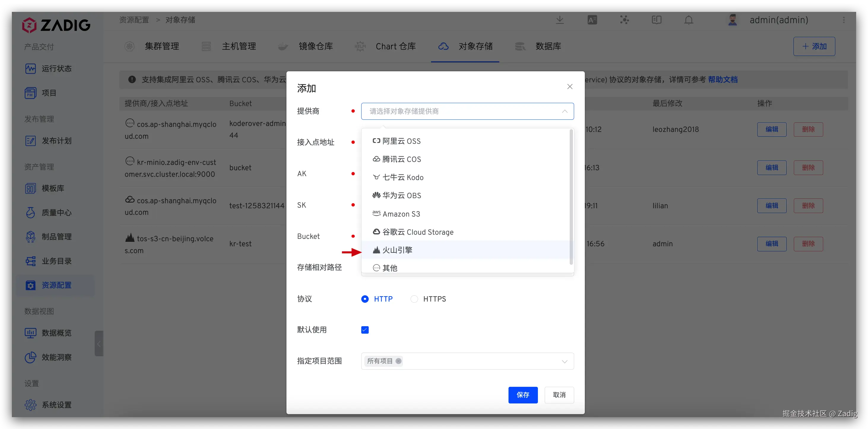868x429 pixels.
Task: Choose 火山引擎 from the provider list
Action: [x=397, y=250]
